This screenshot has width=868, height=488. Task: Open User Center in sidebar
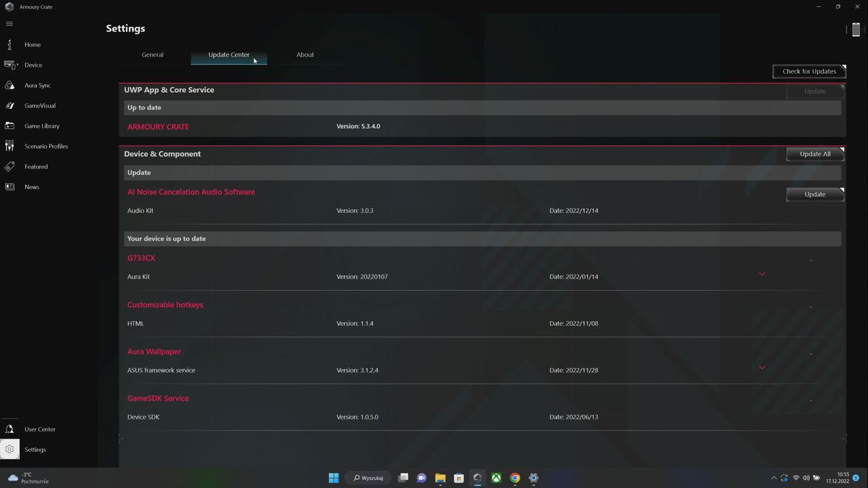[x=39, y=429]
